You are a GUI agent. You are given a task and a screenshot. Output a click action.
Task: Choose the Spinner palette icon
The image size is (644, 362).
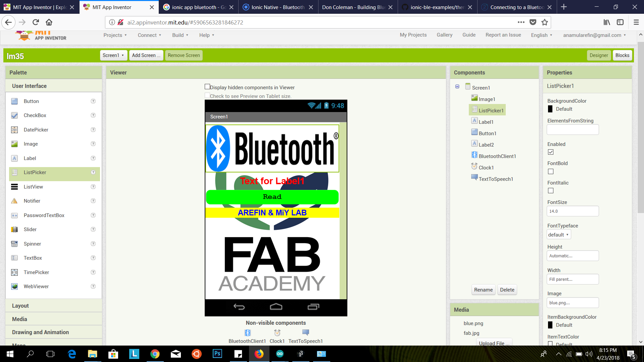[x=14, y=244]
